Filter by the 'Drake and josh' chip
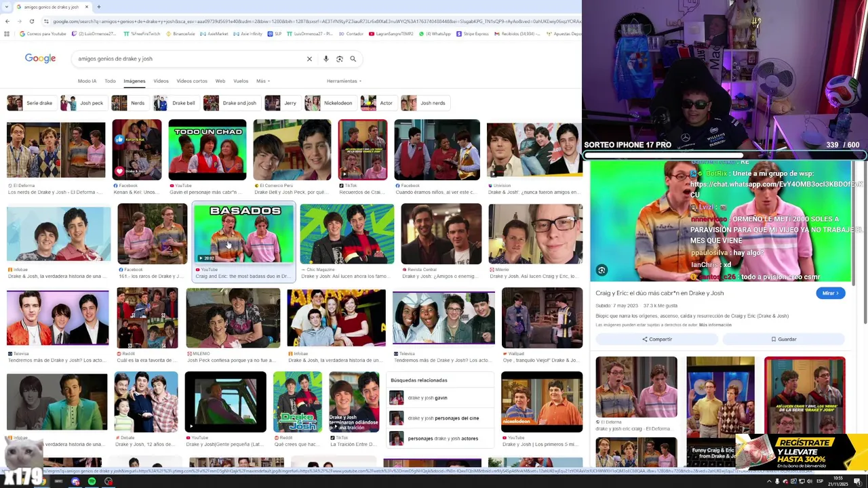Viewport: 868px width, 488px height. tap(231, 103)
